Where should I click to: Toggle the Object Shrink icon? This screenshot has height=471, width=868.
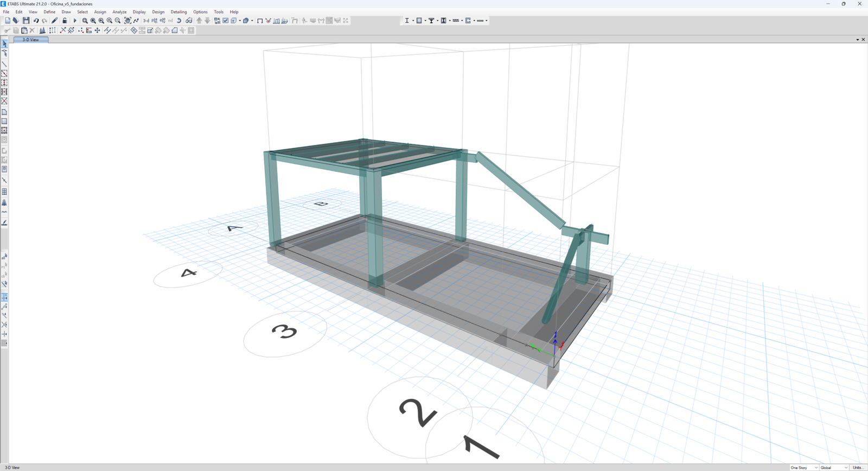[217, 21]
